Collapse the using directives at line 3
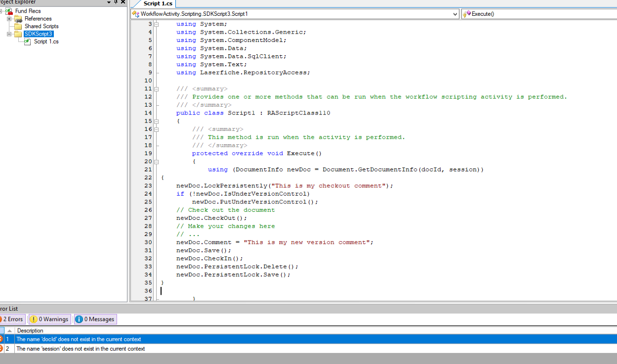Image resolution: width=617 pixels, height=364 pixels. point(156,24)
